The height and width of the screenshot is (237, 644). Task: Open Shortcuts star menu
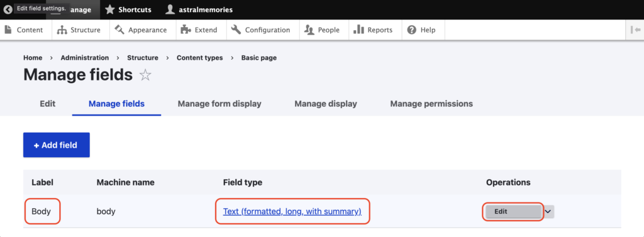tap(128, 9)
